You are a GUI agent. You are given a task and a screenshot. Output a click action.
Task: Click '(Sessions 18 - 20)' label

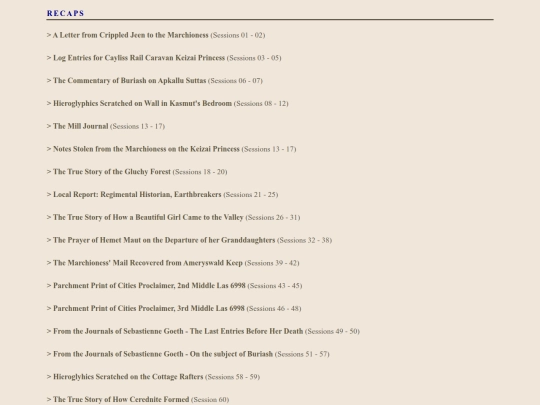pos(200,172)
